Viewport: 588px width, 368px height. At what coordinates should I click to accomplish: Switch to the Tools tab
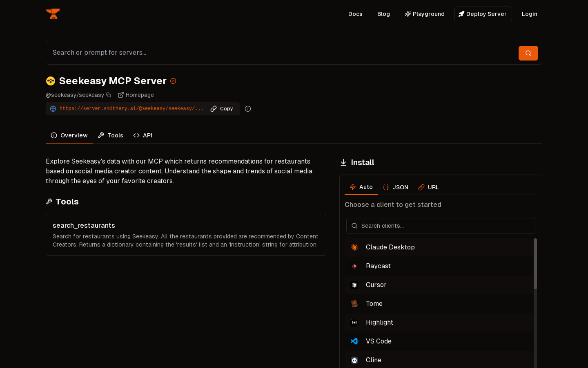111,135
